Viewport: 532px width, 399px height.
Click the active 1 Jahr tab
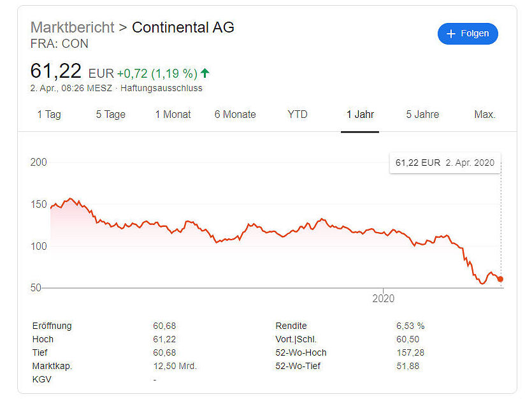coord(360,114)
